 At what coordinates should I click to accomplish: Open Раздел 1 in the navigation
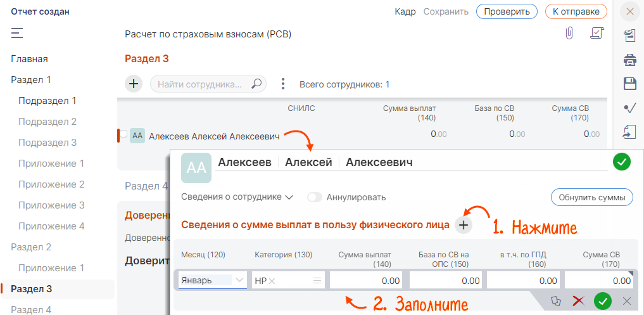[x=31, y=80]
